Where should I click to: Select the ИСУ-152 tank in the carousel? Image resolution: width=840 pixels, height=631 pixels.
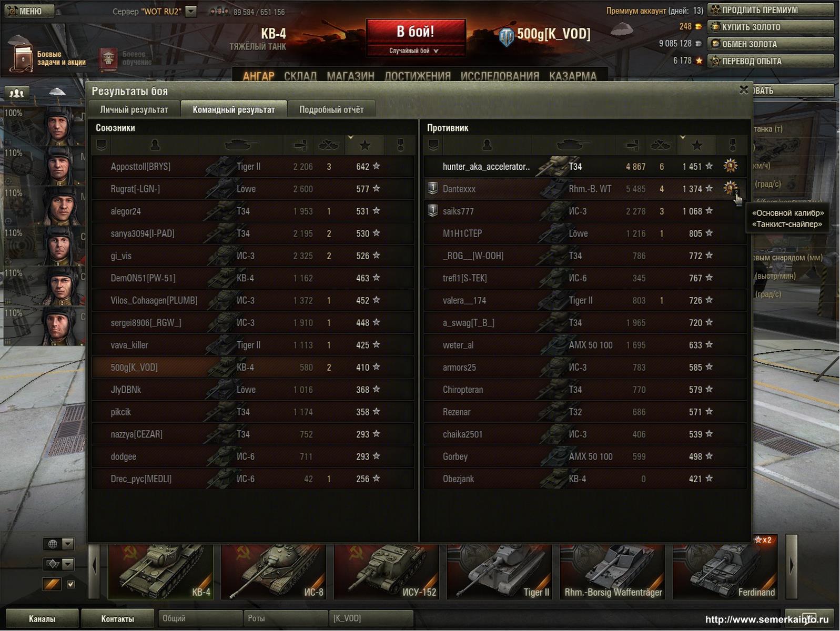(387, 572)
